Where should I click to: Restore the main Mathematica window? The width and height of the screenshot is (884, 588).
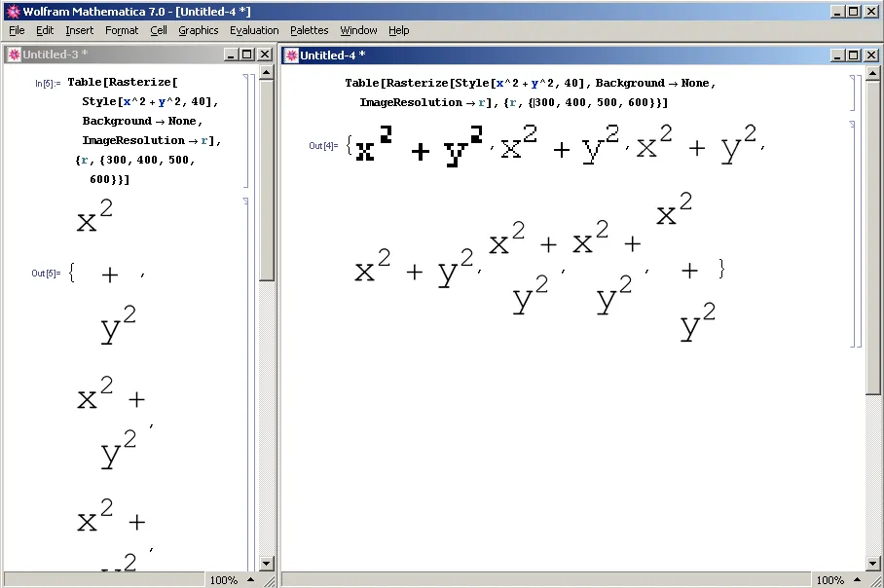(854, 12)
